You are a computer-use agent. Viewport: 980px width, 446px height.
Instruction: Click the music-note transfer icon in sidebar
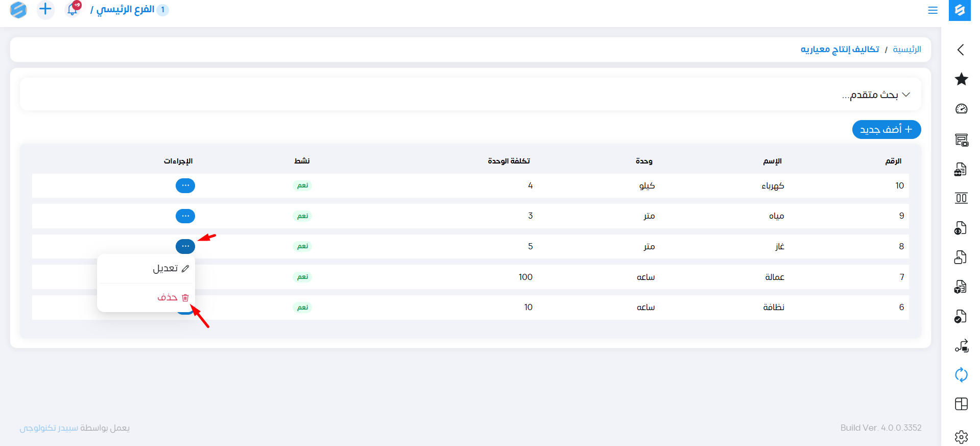point(961,346)
